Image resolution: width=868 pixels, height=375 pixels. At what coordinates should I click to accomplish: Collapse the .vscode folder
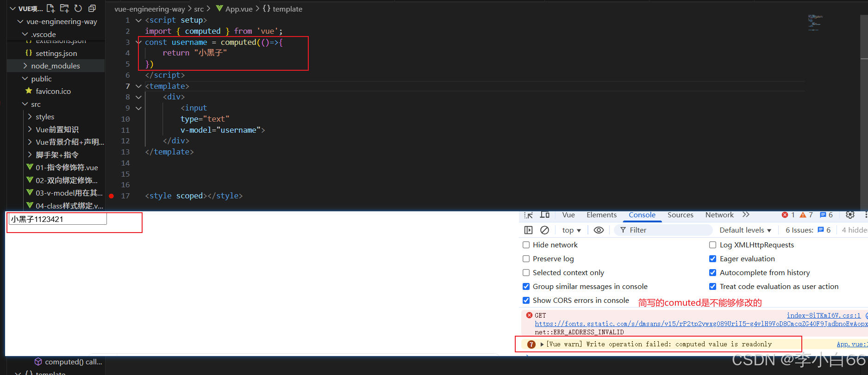[25, 34]
